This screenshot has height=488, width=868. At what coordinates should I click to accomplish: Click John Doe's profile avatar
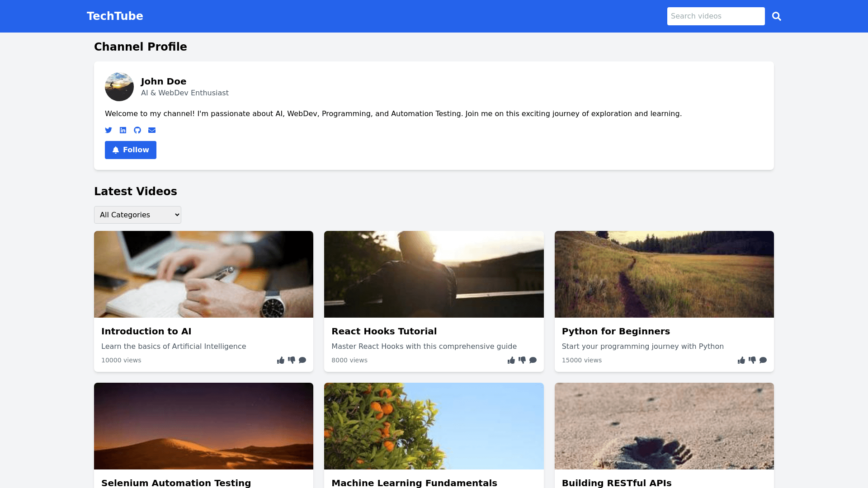pos(119,87)
